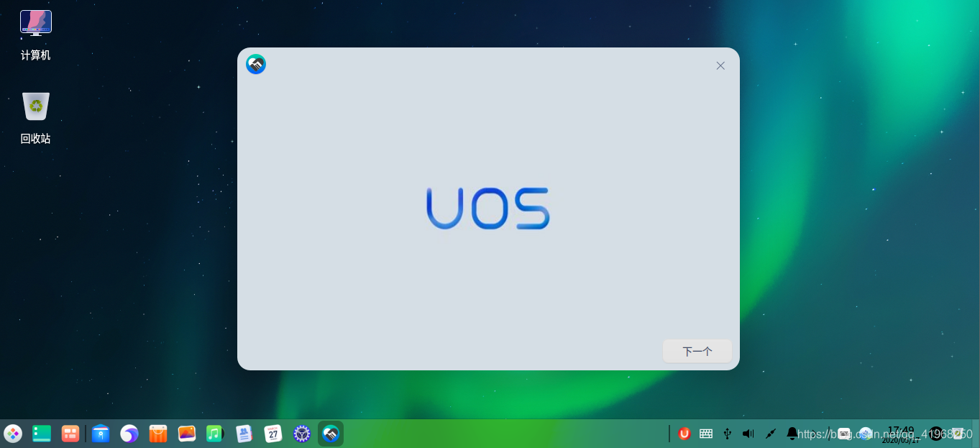Open notifications bell in the tray
This screenshot has height=448, width=980.
coord(792,434)
